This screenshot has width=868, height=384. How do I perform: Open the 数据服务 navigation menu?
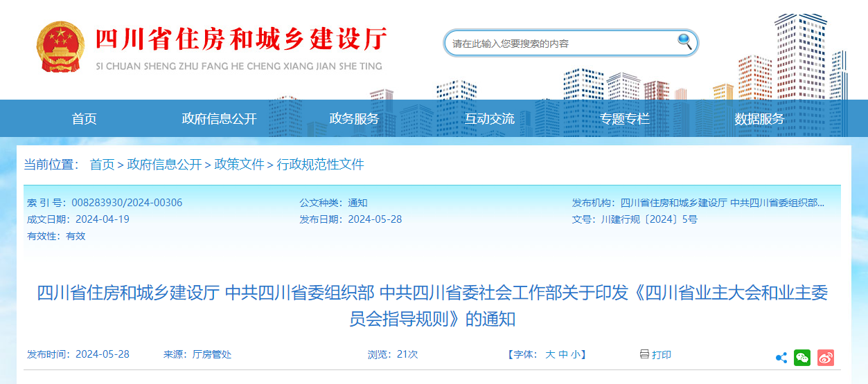click(x=759, y=119)
